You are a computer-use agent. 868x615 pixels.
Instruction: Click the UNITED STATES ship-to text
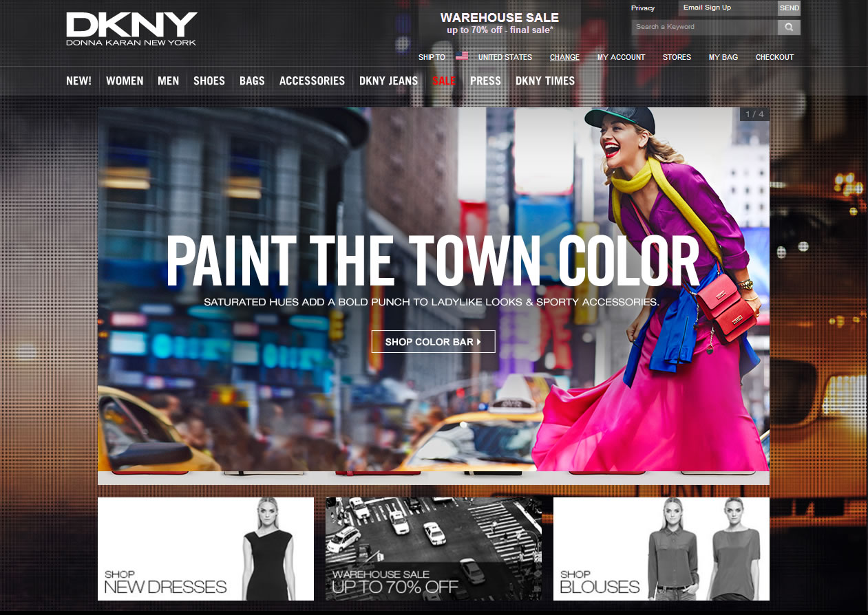pyautogui.click(x=505, y=57)
